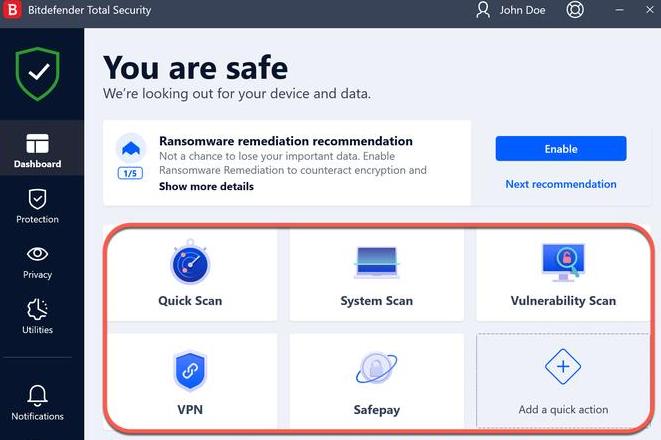
Task: Open the John Doe account profile icon
Action: 483,10
